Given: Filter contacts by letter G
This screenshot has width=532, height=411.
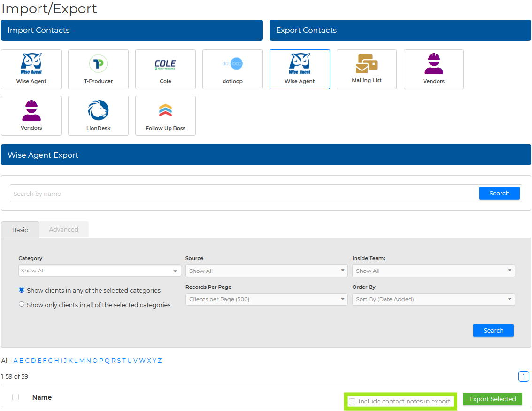Looking at the screenshot, I should (x=50, y=360).
